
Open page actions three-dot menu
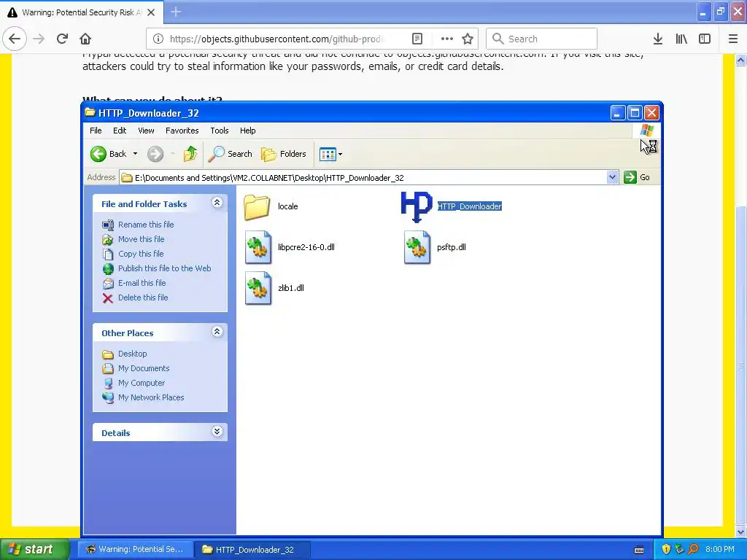tap(447, 39)
